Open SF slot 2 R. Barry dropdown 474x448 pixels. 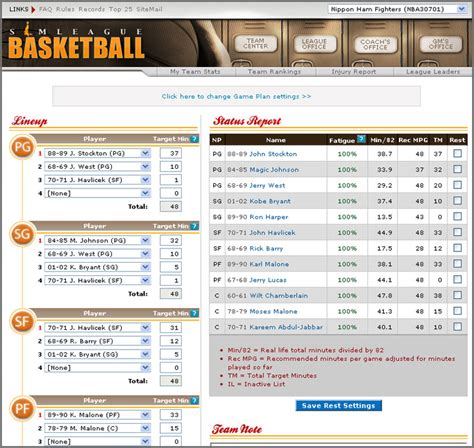point(97,341)
